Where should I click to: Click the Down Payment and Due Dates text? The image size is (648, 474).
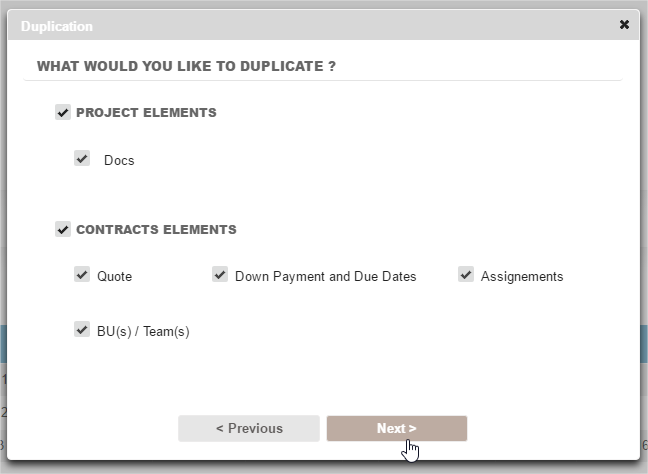tap(325, 277)
